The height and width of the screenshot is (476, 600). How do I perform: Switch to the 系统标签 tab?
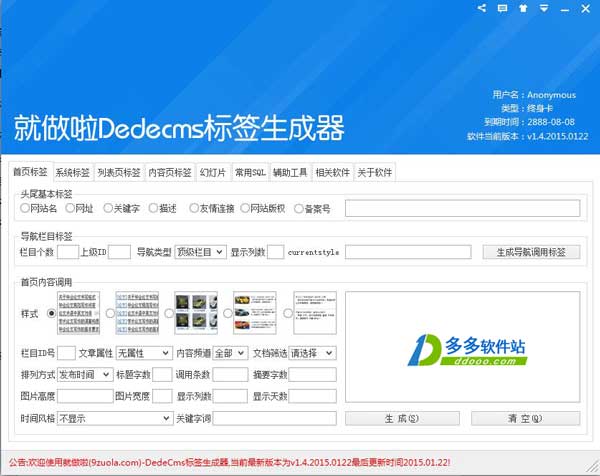pyautogui.click(x=72, y=173)
